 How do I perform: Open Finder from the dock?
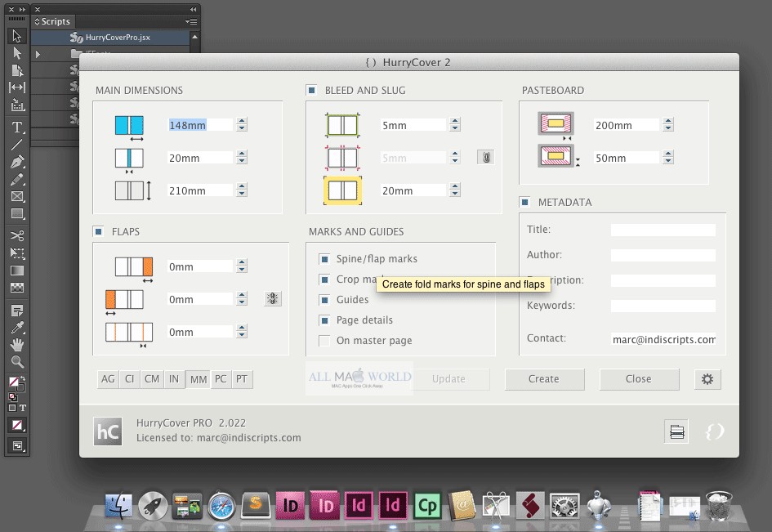[x=118, y=506]
